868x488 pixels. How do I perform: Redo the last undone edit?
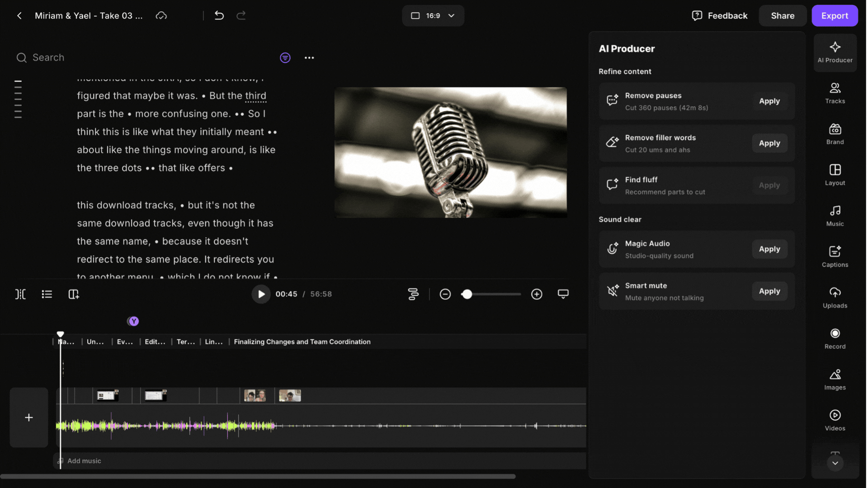[x=241, y=16]
